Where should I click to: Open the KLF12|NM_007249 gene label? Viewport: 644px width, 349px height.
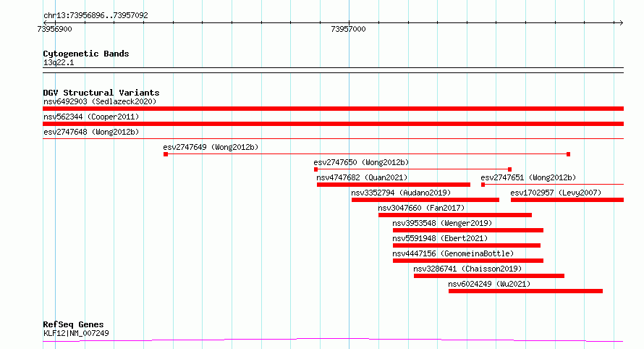click(77, 333)
